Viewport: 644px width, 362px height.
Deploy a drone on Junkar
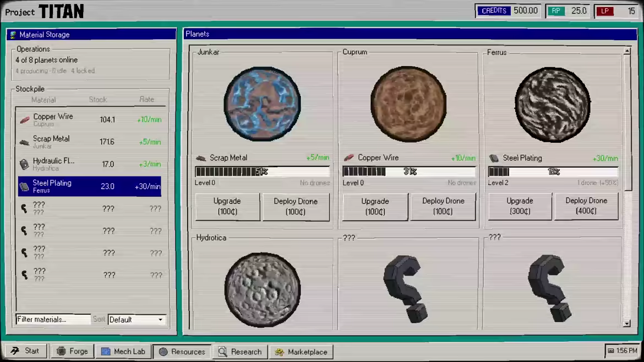[x=296, y=206]
